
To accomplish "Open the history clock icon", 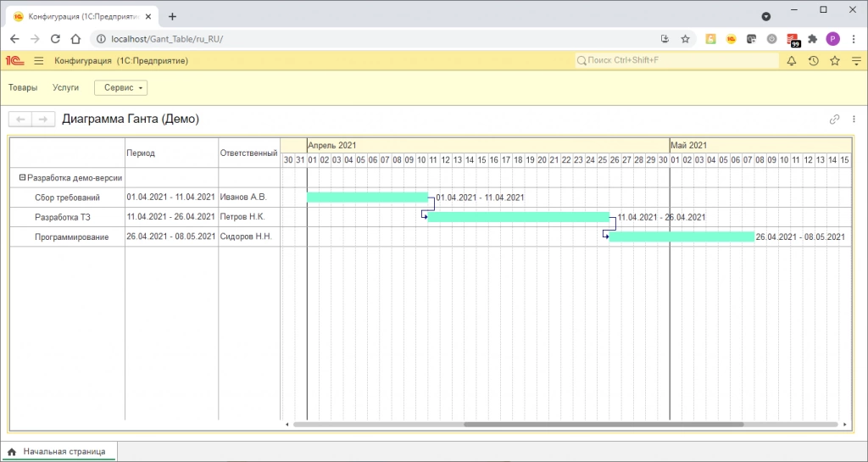I will pos(813,61).
